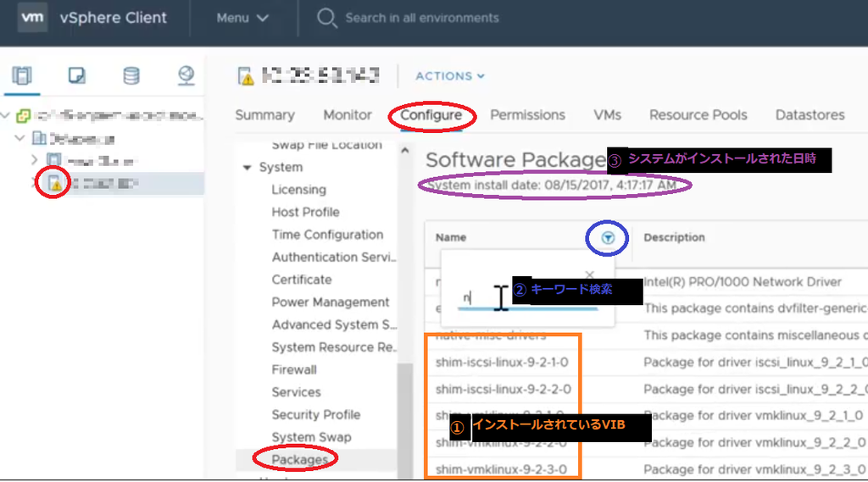
Task: Open System Resource Reservation
Action: (x=334, y=347)
